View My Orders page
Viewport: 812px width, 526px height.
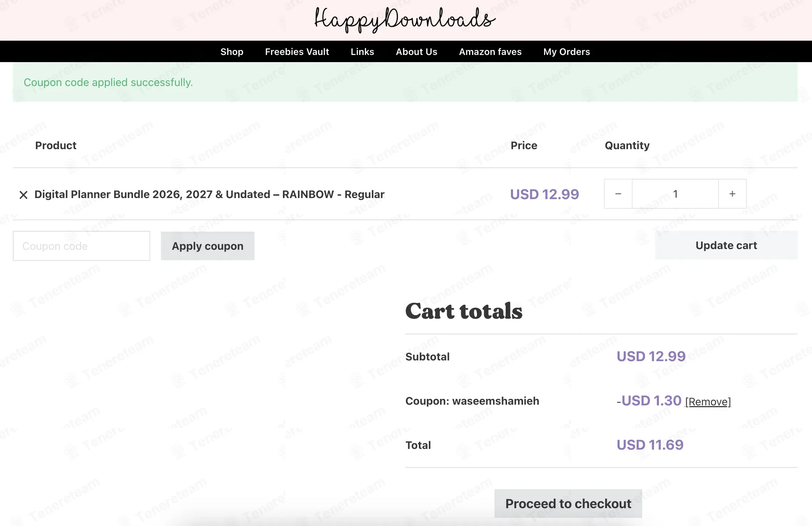(567, 52)
